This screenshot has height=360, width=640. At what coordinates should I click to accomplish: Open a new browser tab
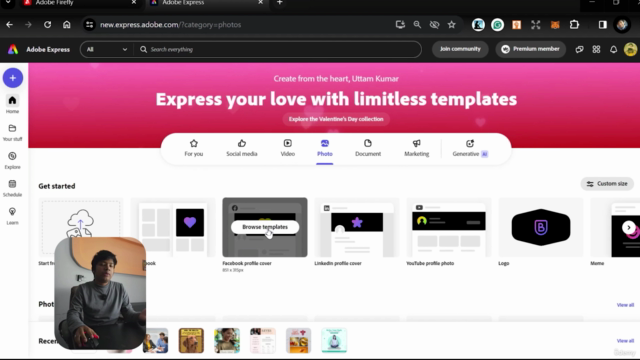pyautogui.click(x=280, y=2)
